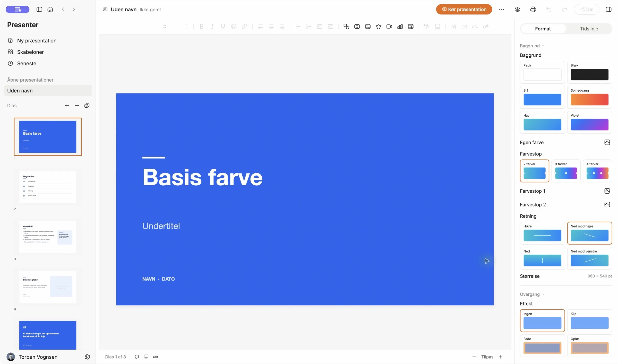Open the theme icon next to print
The width and height of the screenshot is (618, 364).
pos(517,10)
